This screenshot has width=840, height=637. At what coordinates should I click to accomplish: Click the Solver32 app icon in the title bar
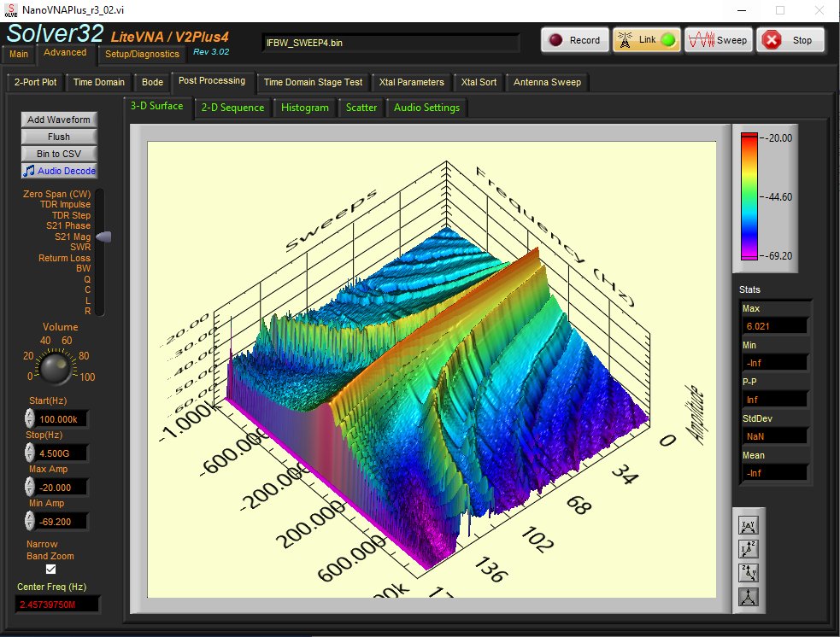pyautogui.click(x=11, y=10)
